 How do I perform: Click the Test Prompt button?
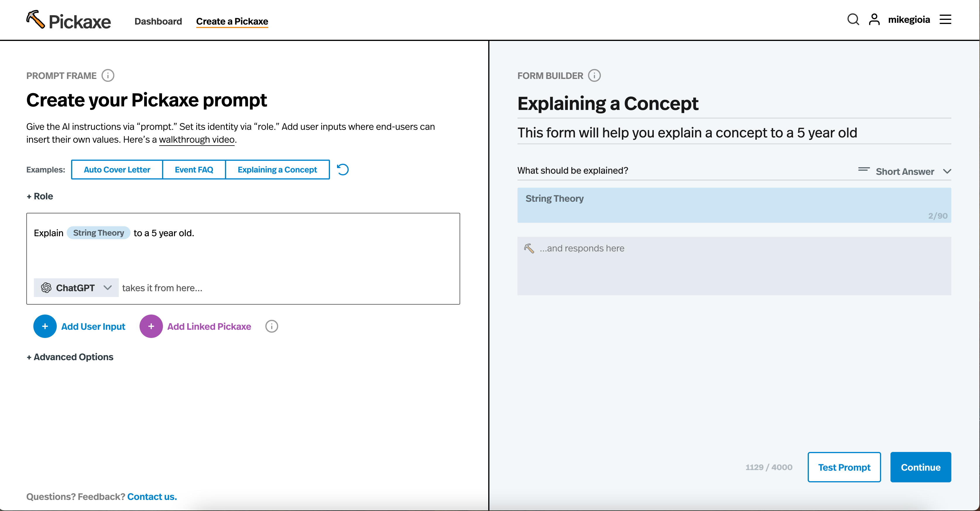pos(844,467)
